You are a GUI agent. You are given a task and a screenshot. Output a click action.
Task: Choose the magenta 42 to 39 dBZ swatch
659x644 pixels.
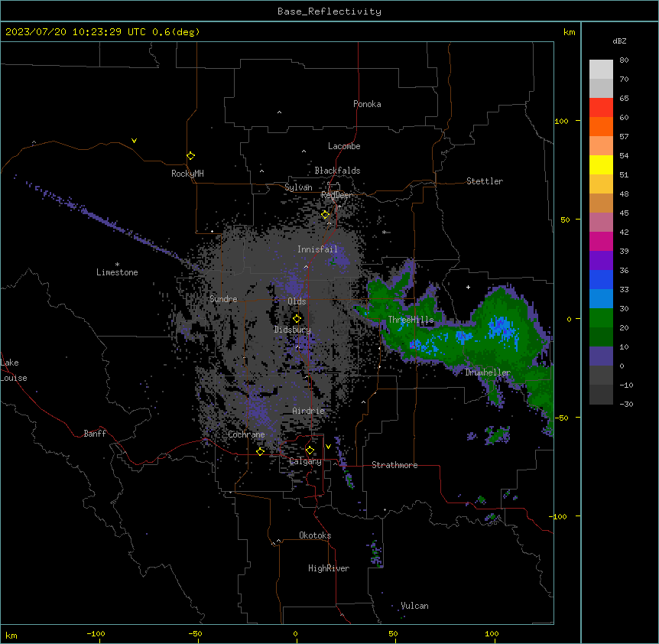pyautogui.click(x=601, y=241)
